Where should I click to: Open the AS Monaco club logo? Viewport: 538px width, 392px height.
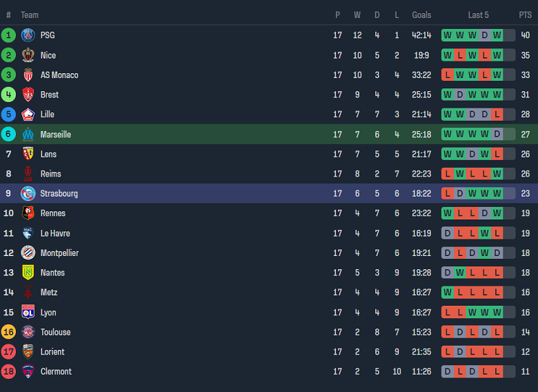(28, 75)
